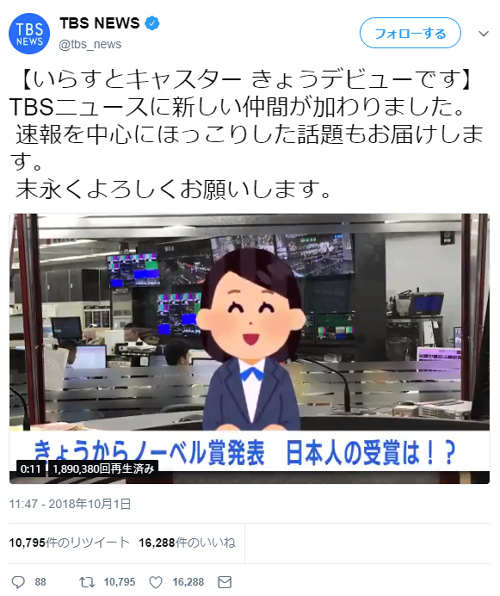Click the フォローする follow button
This screenshot has width=500, height=596.
(x=410, y=33)
